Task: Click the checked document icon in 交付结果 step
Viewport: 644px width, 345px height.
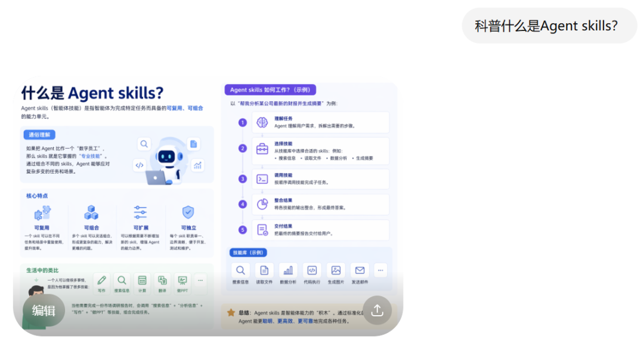Action: (262, 230)
